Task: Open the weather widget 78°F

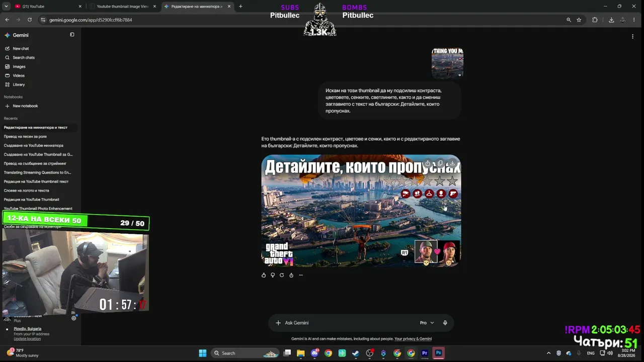Action: (22, 353)
